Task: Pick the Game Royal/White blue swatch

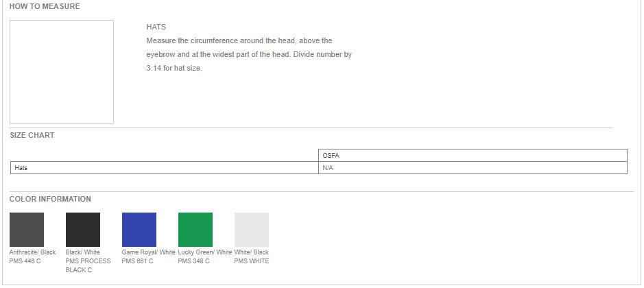Action: click(x=139, y=230)
